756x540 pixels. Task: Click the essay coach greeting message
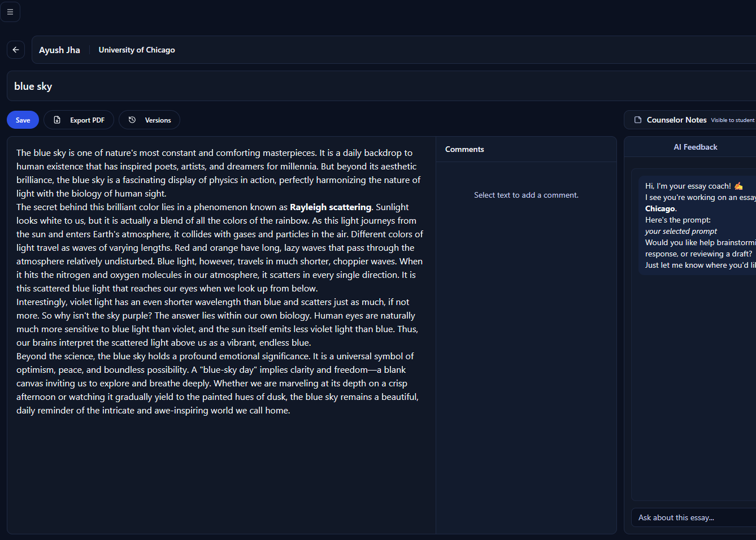coord(698,225)
